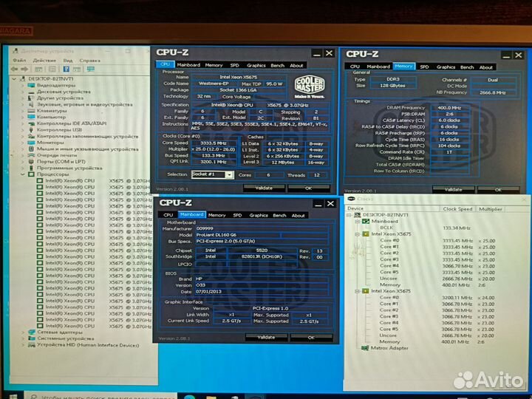The image size is (532, 399).
Task: Open Bench tab in Mainboard CPU-Z window
Action: [x=279, y=216]
